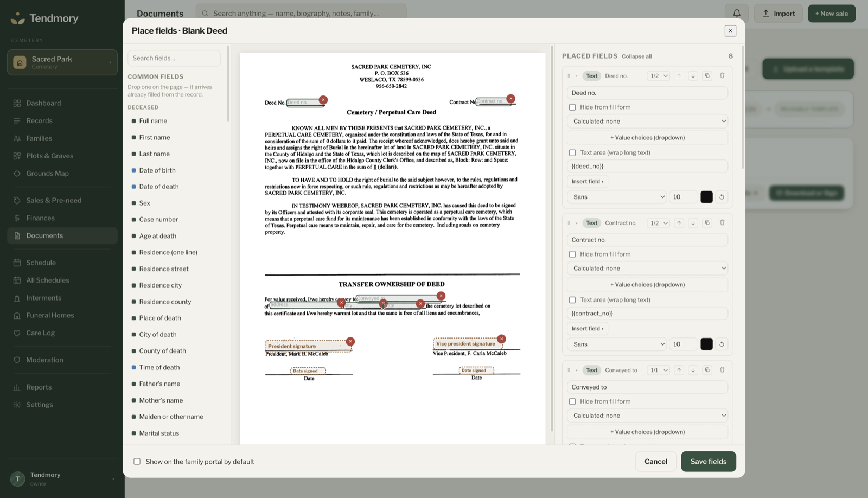Viewport: 868px width, 498px height.
Task: Duplicate the Conveyed to placed field
Action: pyautogui.click(x=707, y=370)
